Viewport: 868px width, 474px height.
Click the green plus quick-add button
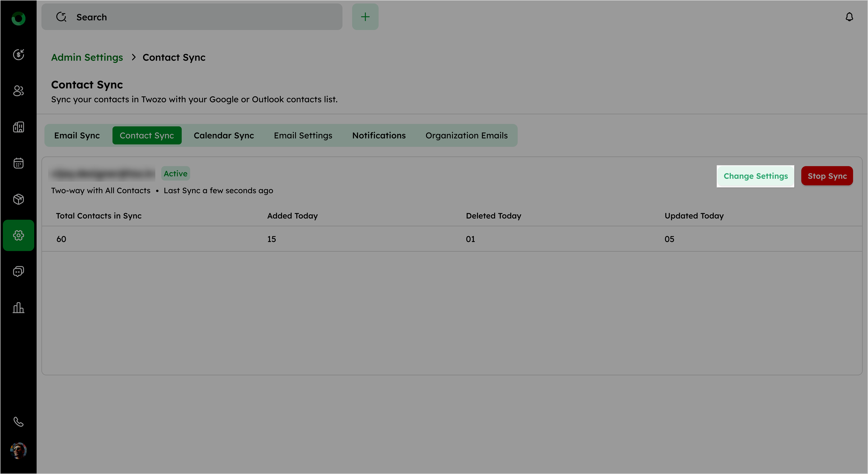365,17
